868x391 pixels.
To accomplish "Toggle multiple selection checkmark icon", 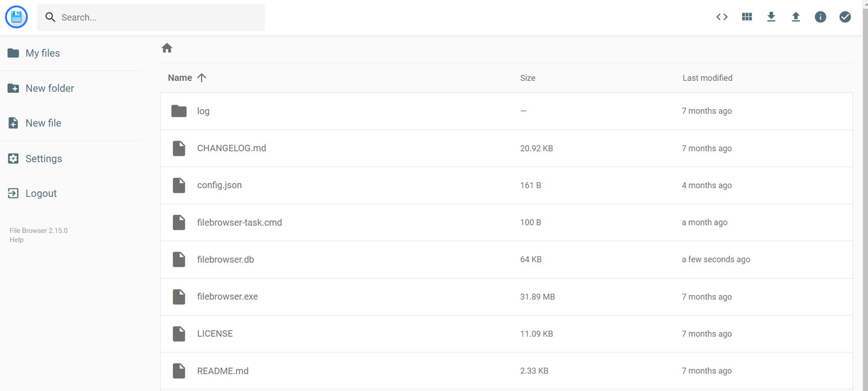I will coord(845,17).
